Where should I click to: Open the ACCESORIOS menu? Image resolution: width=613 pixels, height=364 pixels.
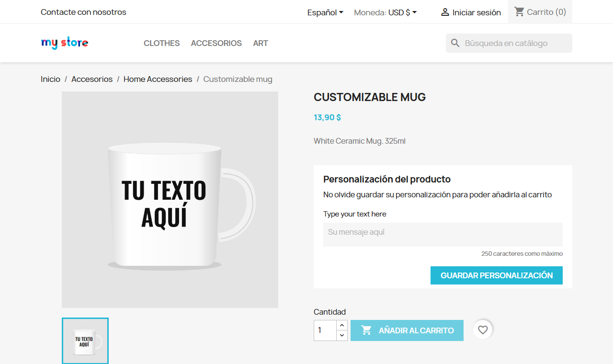pos(216,43)
